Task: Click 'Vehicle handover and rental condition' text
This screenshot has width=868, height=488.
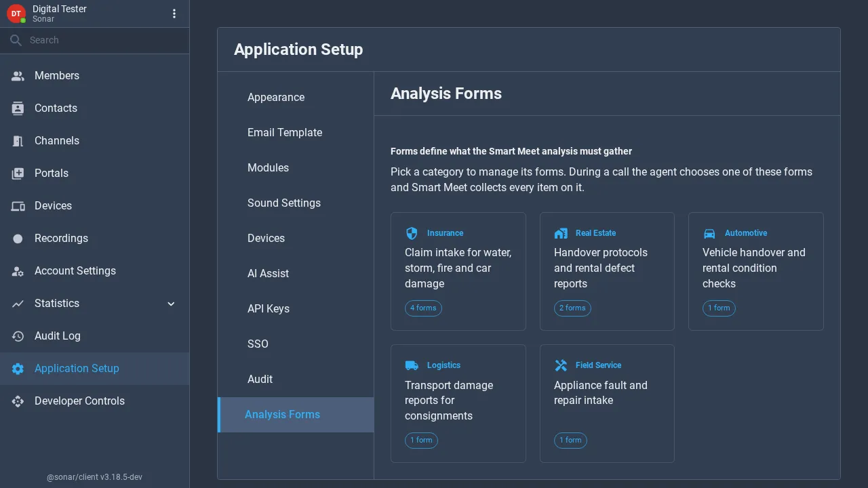Action: (754, 268)
